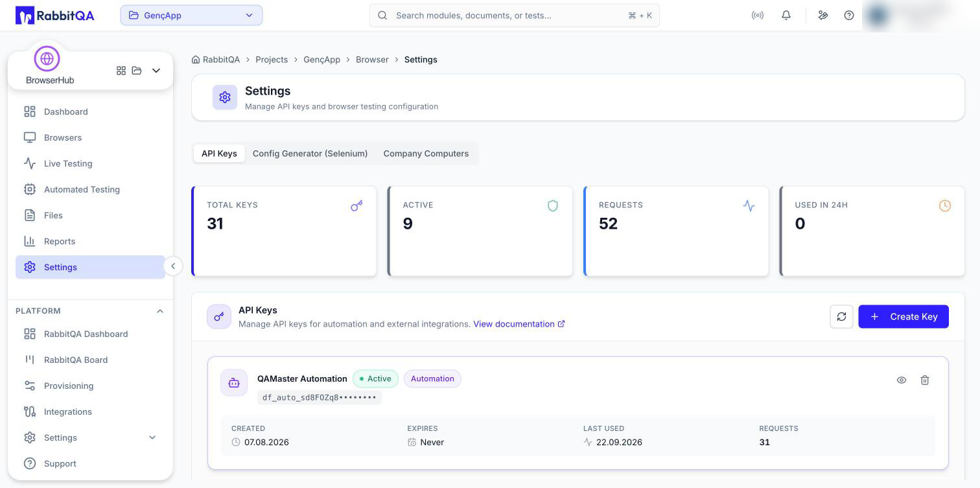
Task: Open the help question mark icon
Action: pyautogui.click(x=849, y=16)
